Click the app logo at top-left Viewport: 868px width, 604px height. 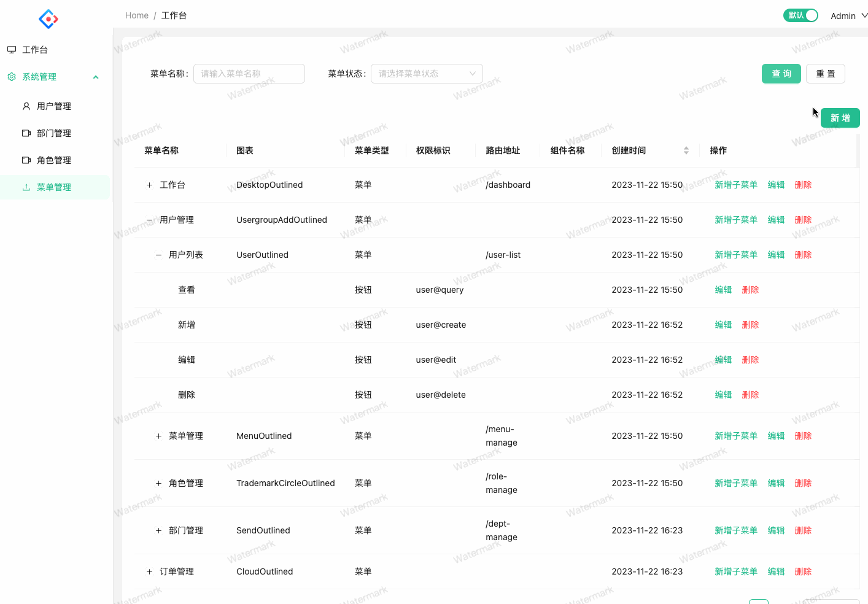[48, 19]
